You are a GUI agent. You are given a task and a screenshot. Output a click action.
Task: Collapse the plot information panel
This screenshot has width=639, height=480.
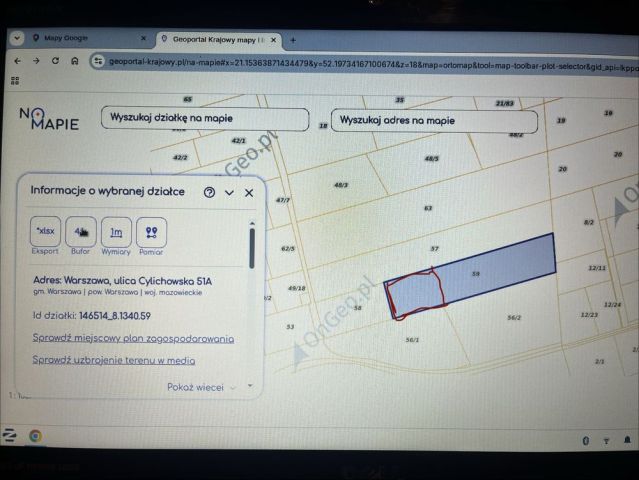tap(229, 193)
